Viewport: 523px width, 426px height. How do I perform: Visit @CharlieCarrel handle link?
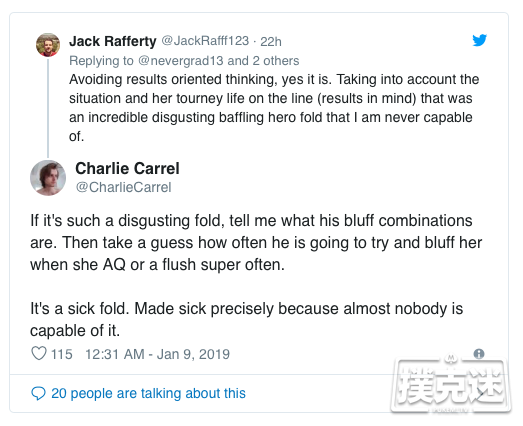(x=123, y=187)
